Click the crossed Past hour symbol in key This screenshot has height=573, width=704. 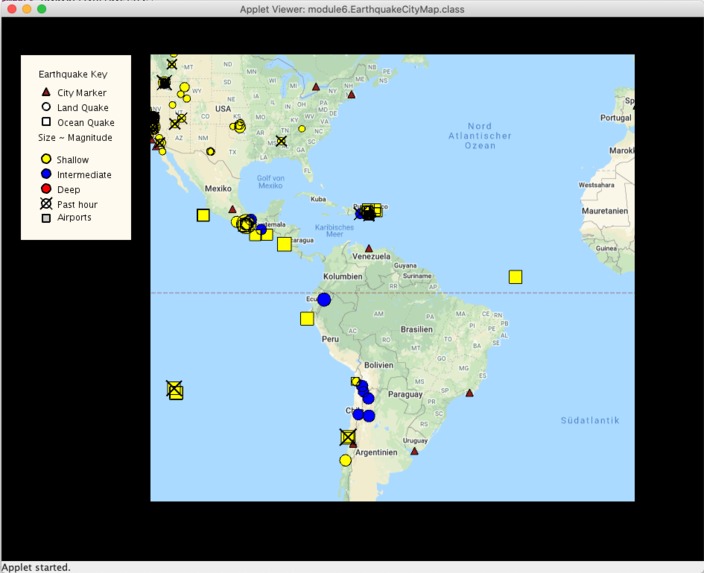(46, 204)
